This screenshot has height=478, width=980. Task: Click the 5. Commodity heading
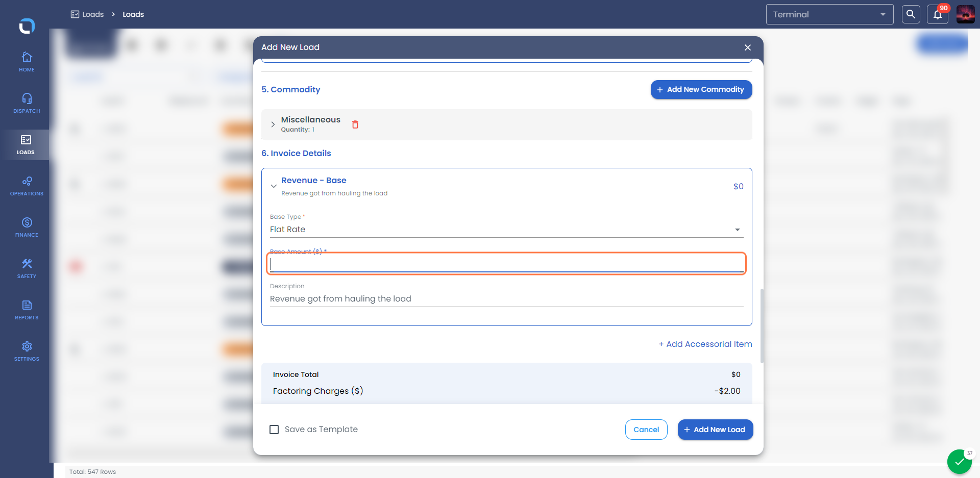pos(291,90)
